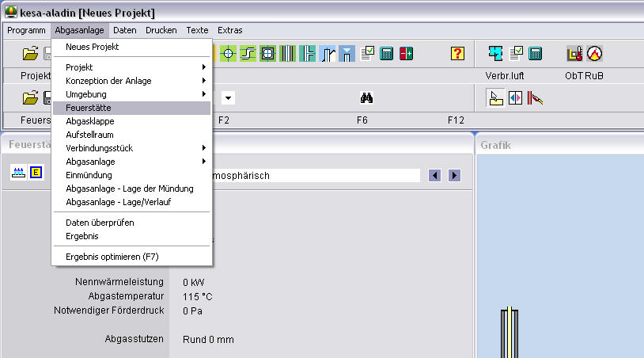Click the red battery-style icon in toolbar
Viewport: 644px width, 358px height.
click(x=406, y=53)
